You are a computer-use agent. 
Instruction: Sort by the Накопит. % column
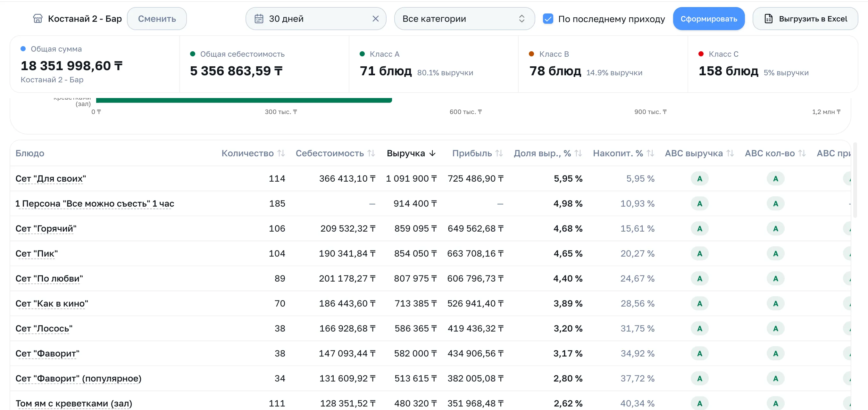(624, 153)
